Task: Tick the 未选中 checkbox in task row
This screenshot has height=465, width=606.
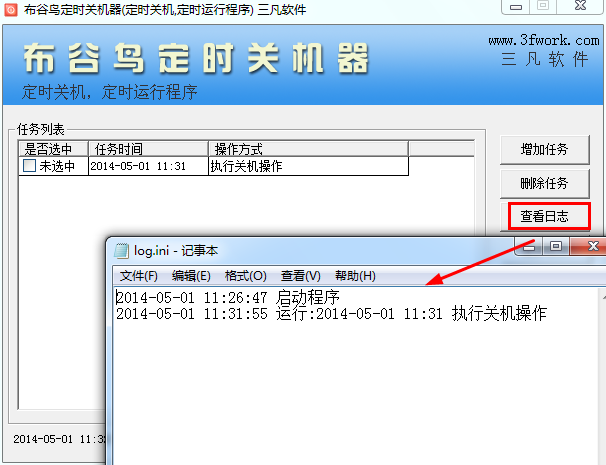Action: coord(29,166)
